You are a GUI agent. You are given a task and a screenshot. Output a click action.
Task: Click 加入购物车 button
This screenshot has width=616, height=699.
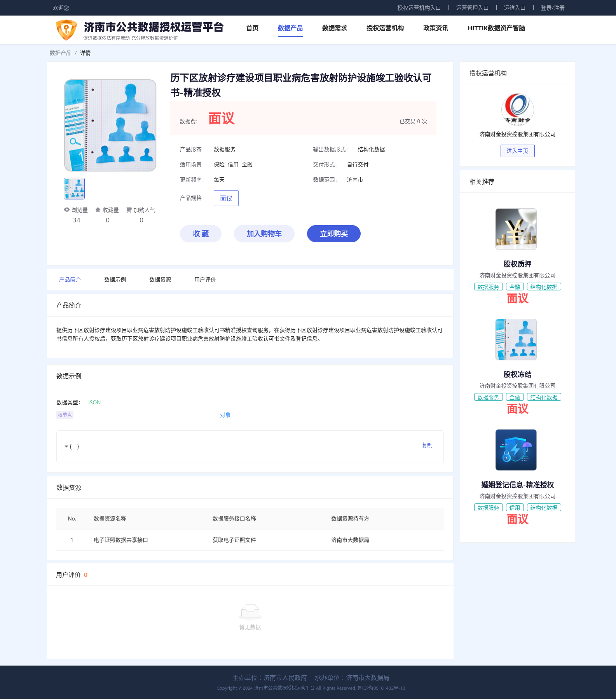(264, 234)
